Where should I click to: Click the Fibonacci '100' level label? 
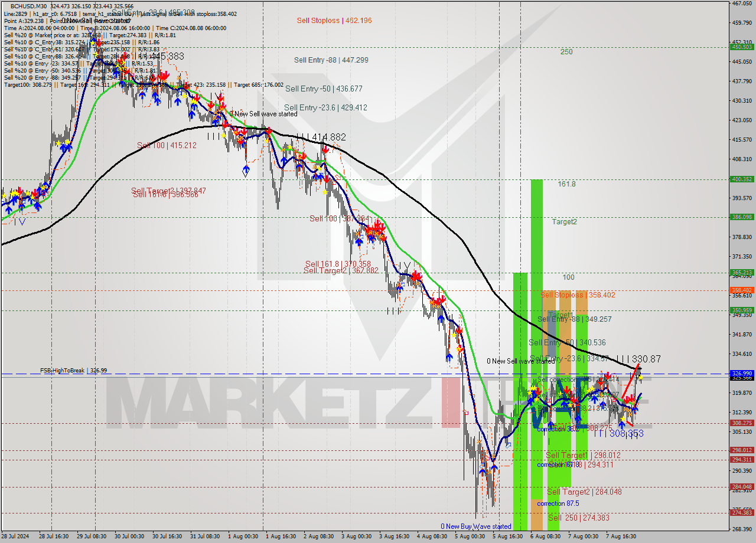[568, 277]
